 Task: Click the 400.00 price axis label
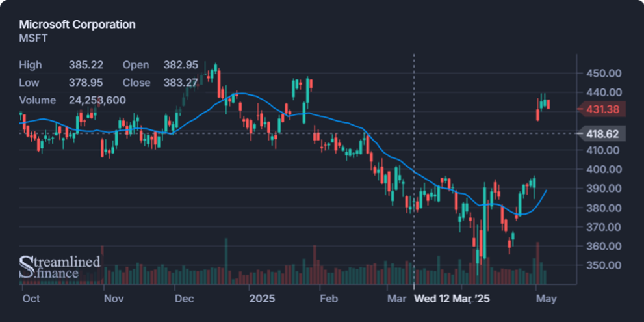[x=603, y=169]
